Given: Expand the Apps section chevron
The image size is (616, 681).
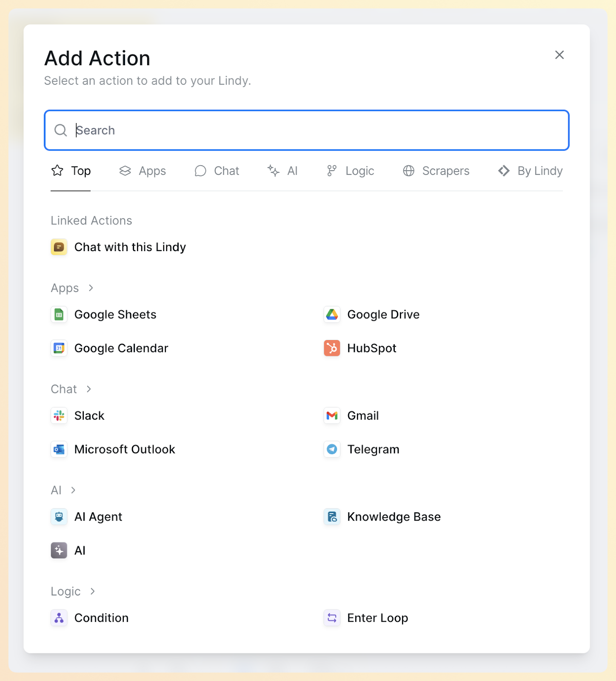Looking at the screenshot, I should (91, 288).
